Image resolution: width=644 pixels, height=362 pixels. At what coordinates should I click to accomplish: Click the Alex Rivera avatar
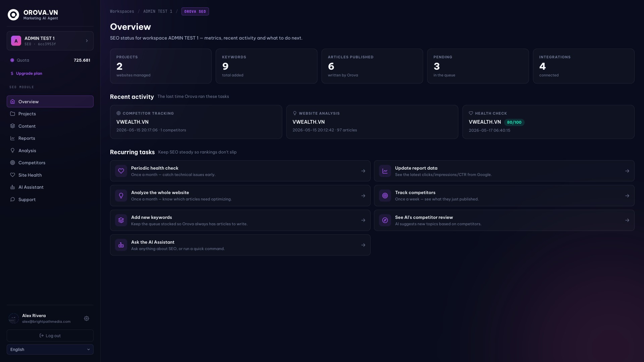point(14,318)
